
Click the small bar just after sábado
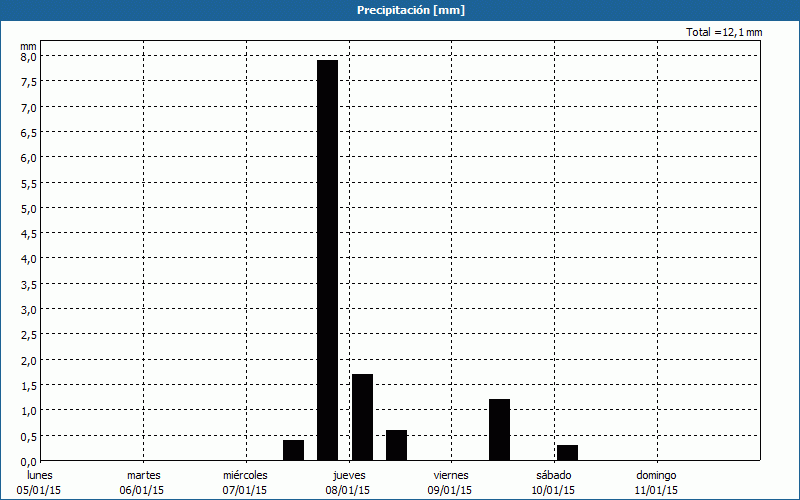point(567,452)
